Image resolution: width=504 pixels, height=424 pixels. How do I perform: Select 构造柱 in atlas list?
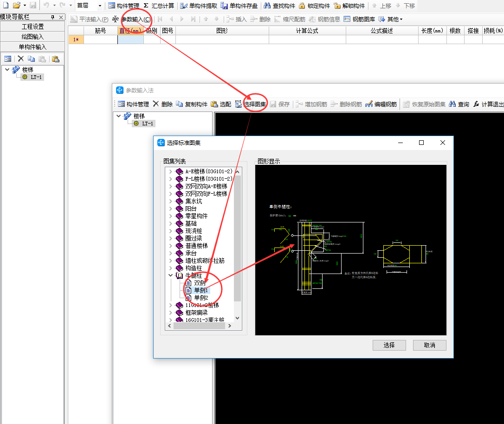(x=194, y=268)
